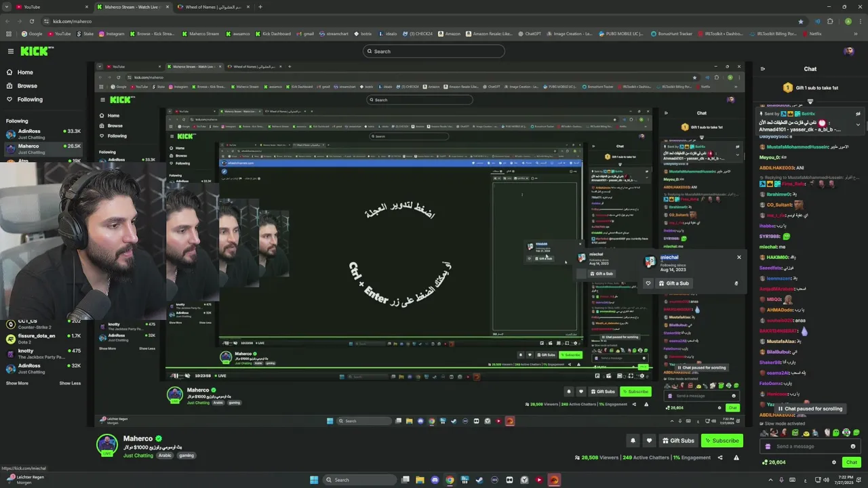Click Show Less under recommended channels
The height and width of the screenshot is (488, 868).
[70, 383]
